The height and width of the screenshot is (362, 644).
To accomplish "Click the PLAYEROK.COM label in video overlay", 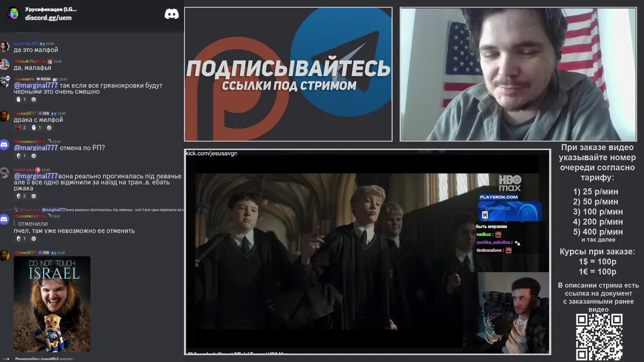I will [499, 197].
